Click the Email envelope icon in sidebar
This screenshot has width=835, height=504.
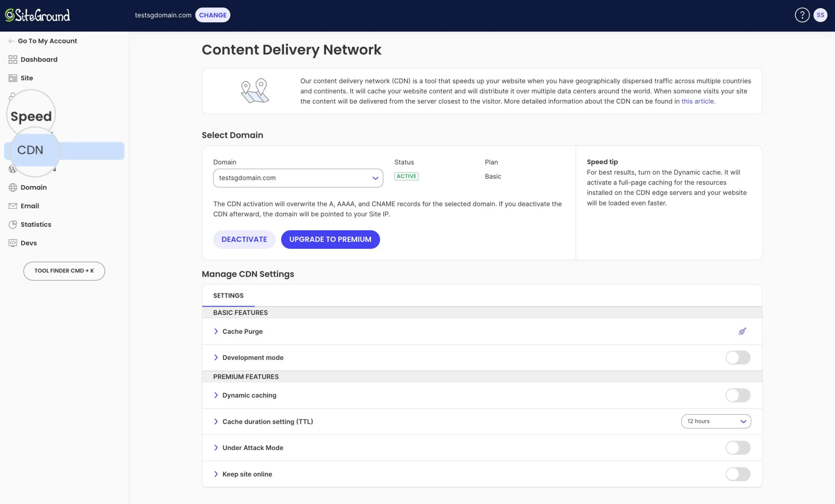[13, 206]
